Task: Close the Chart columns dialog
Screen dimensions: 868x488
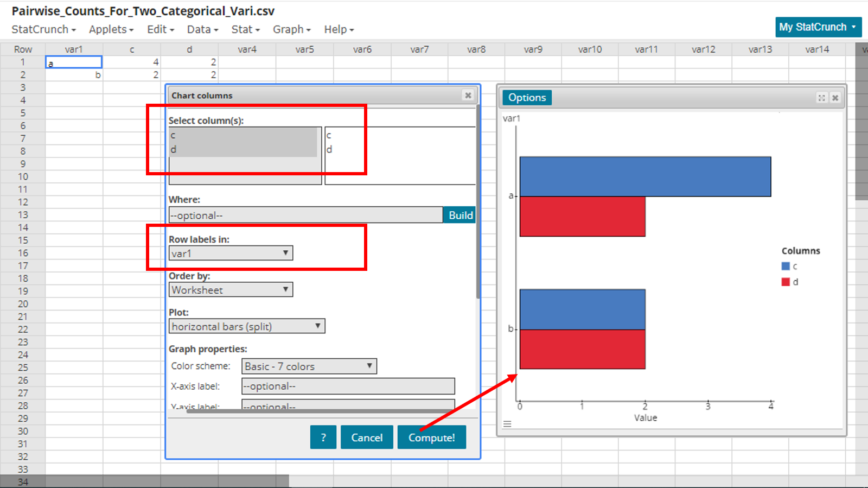Action: [468, 96]
